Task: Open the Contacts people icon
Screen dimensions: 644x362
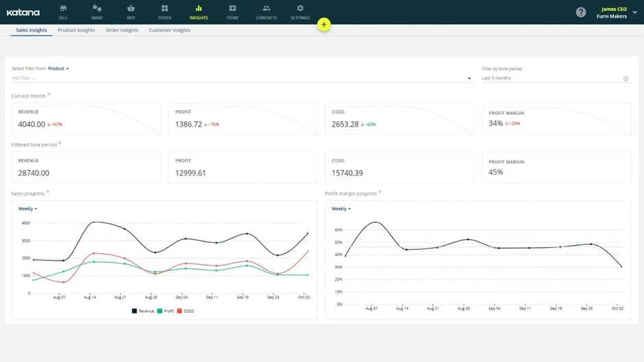Action: (x=266, y=9)
